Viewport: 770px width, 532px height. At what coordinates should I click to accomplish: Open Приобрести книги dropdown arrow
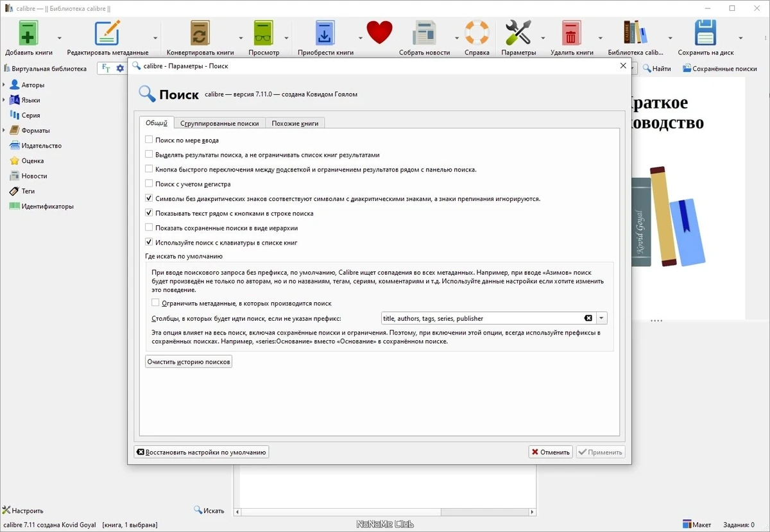tap(361, 37)
